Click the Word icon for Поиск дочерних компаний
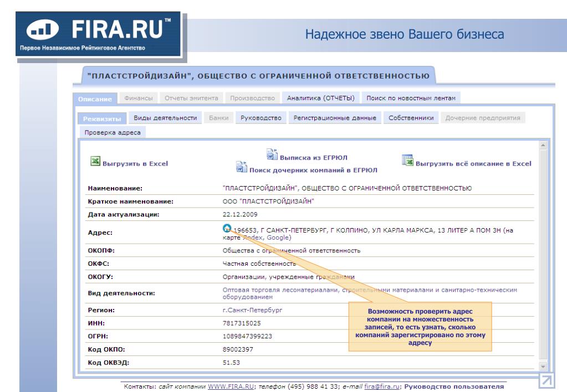 (x=241, y=167)
